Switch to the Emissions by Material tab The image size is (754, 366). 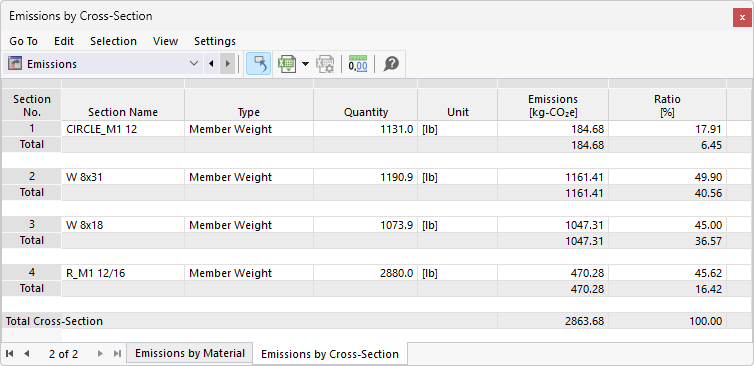click(190, 353)
